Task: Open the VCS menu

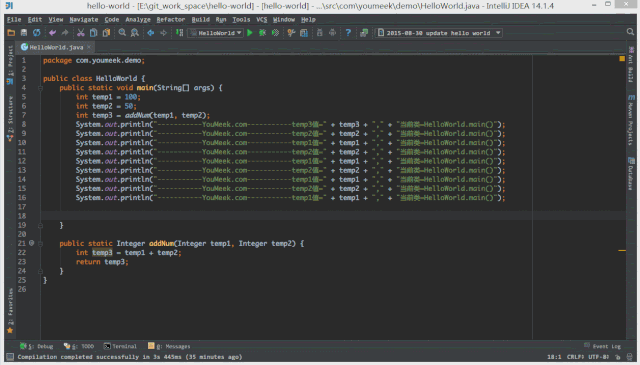Action: click(262, 20)
